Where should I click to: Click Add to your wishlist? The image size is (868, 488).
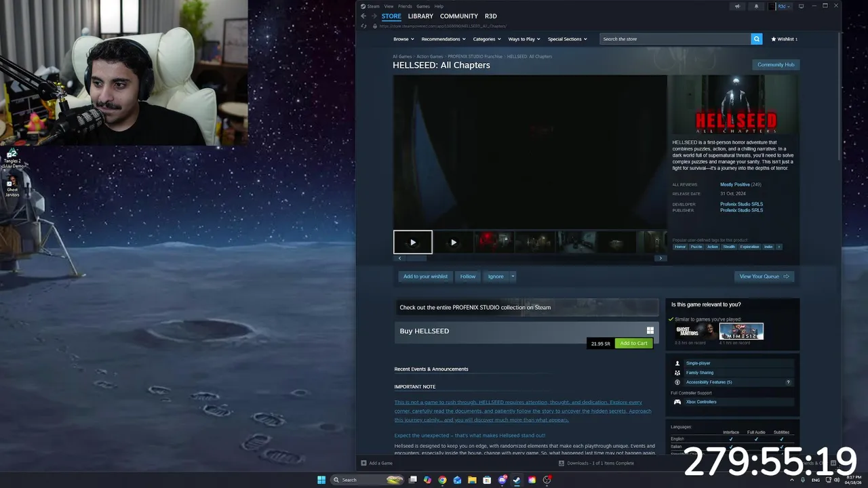pyautogui.click(x=425, y=277)
